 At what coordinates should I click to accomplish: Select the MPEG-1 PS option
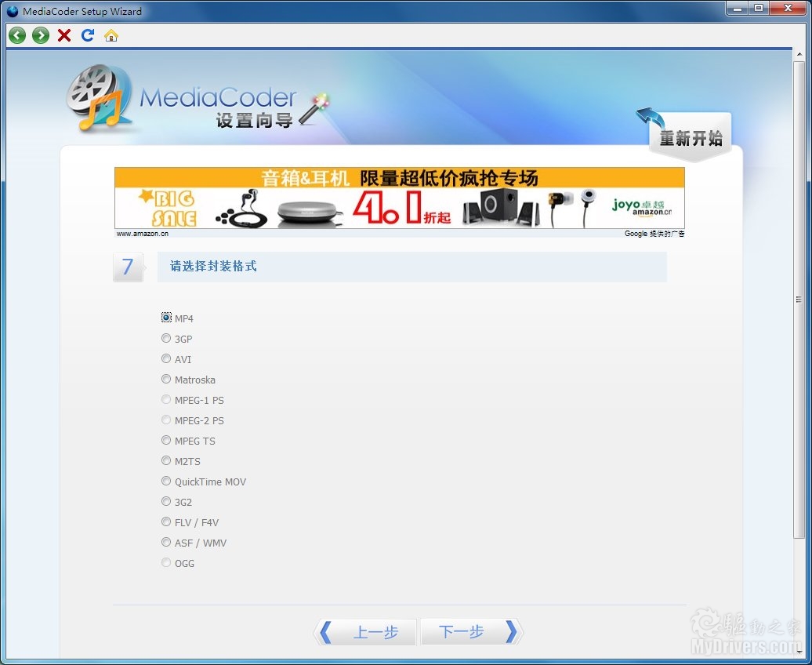click(x=166, y=399)
